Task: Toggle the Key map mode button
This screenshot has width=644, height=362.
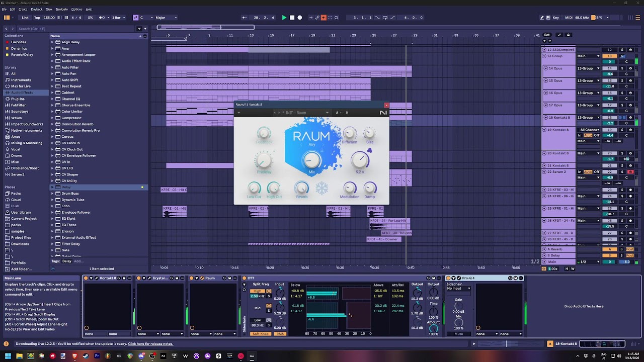Action: (x=556, y=18)
